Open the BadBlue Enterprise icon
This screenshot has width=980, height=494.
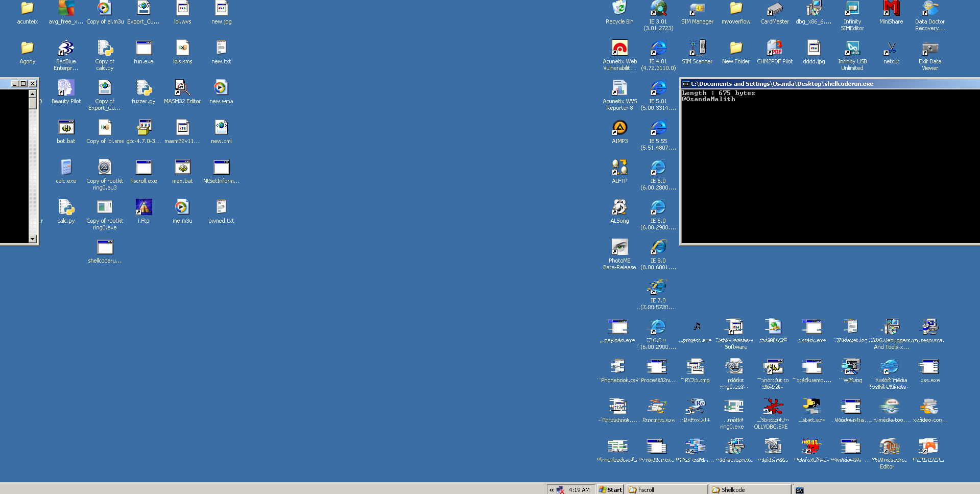(x=66, y=49)
